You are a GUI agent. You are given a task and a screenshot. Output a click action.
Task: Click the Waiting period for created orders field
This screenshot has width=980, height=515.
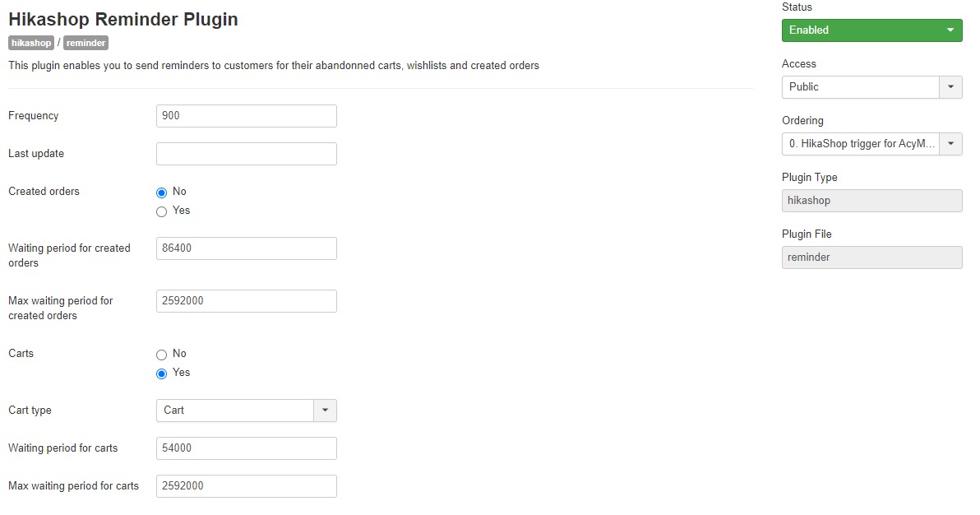coord(247,248)
